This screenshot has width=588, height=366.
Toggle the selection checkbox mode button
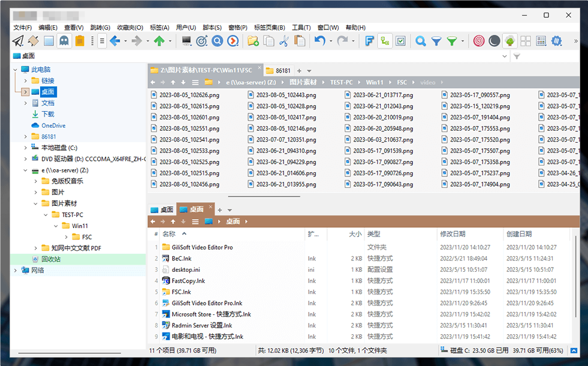pos(400,41)
